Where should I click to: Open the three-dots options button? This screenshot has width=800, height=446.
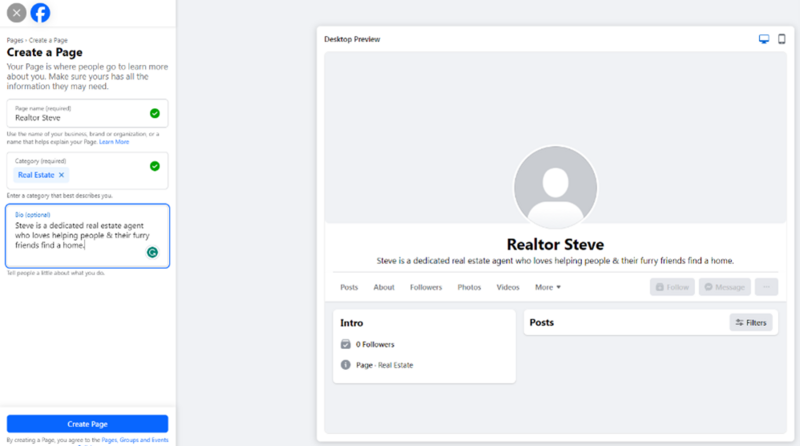click(766, 287)
